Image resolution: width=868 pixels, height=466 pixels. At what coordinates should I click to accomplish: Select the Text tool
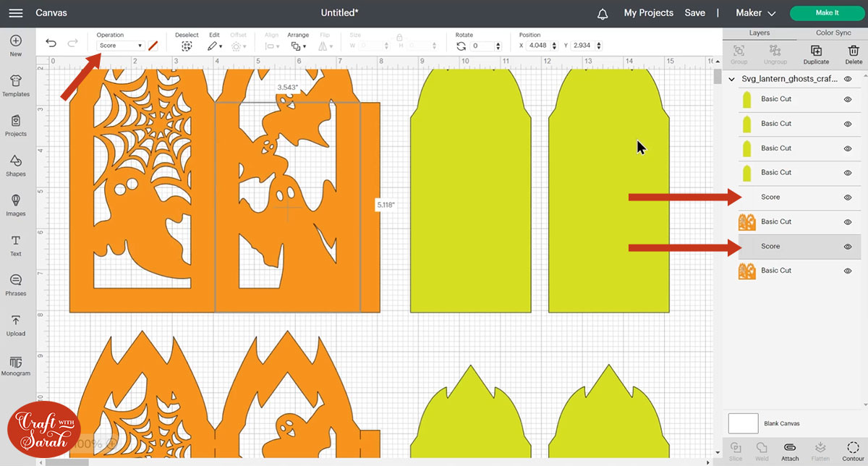(15, 245)
